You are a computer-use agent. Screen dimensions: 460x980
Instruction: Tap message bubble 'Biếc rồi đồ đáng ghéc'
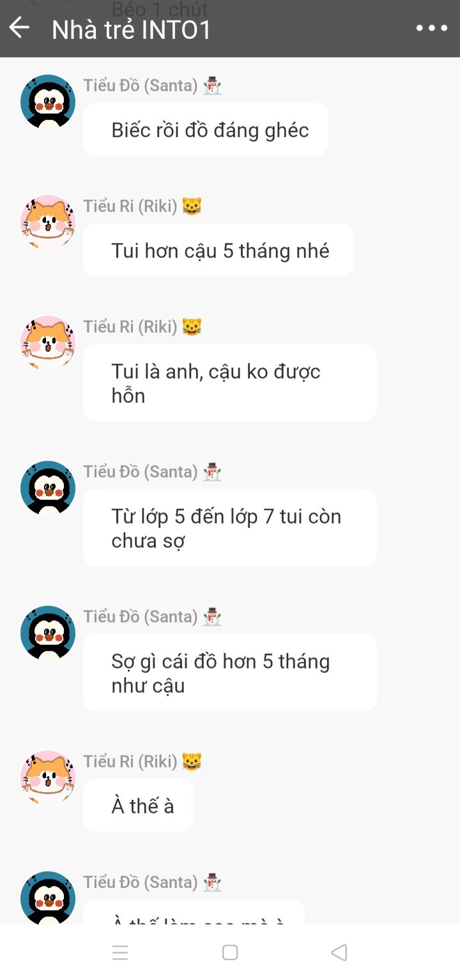point(206,130)
